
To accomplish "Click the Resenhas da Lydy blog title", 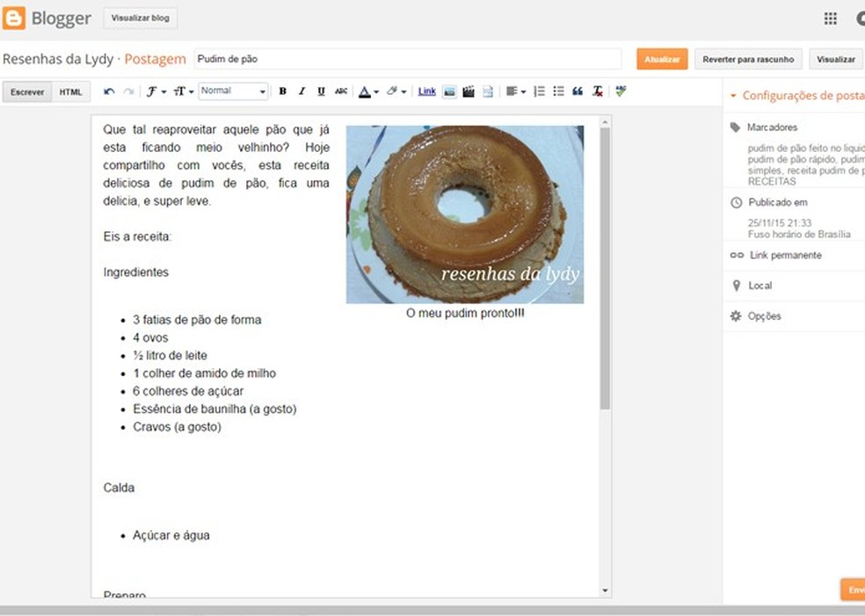I will [x=58, y=59].
